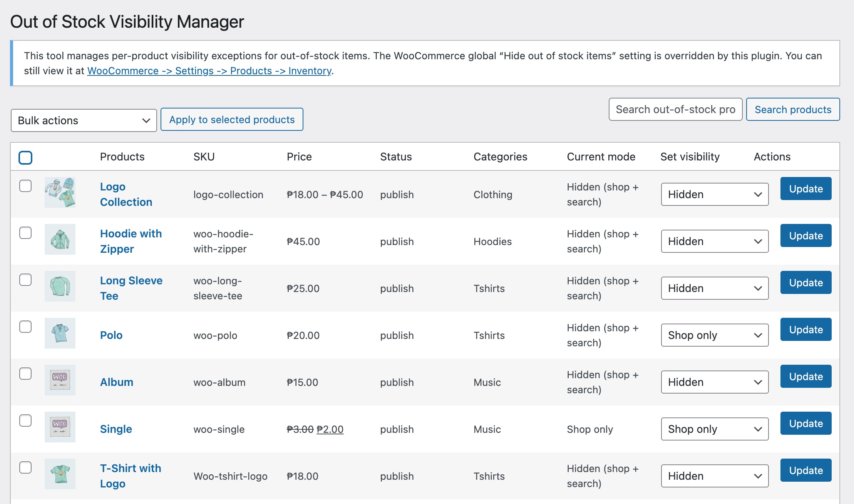Open the WooCommerce Settings Products Inventory link
This screenshot has width=854, height=504.
pyautogui.click(x=209, y=71)
